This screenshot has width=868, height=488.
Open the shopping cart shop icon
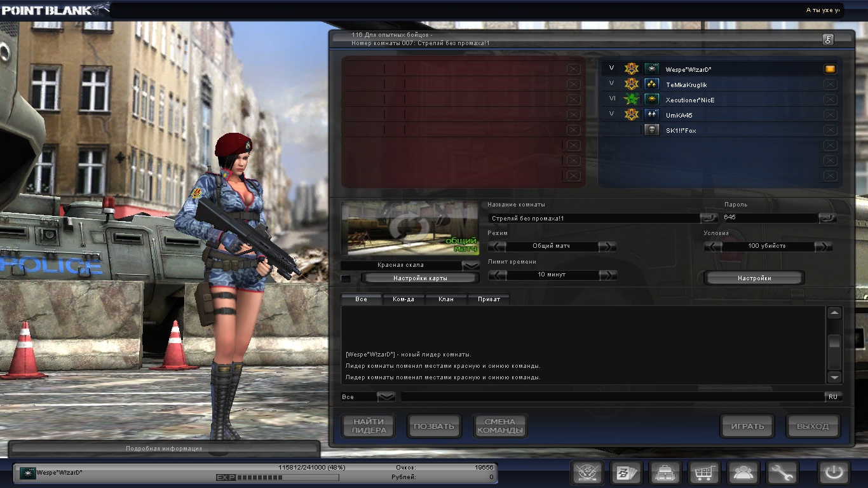[705, 473]
